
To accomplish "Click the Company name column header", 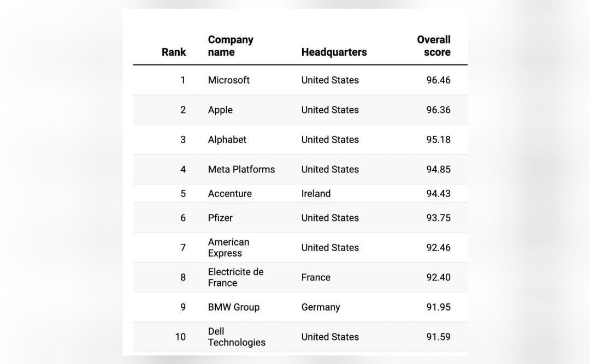I will click(x=231, y=46).
